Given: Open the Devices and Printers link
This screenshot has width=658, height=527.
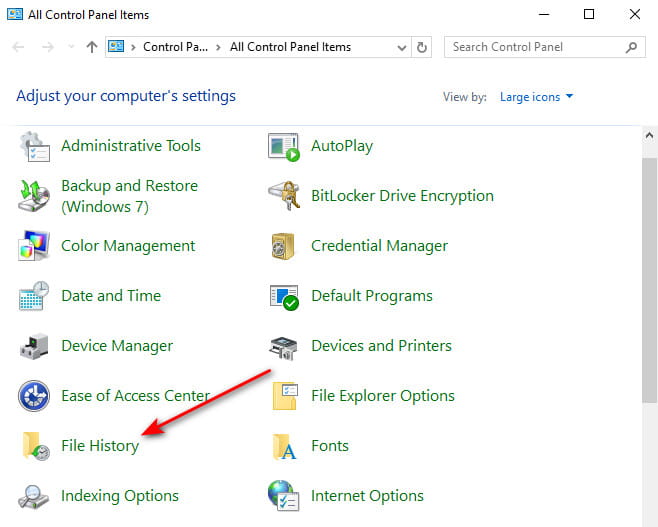Looking at the screenshot, I should (381, 346).
